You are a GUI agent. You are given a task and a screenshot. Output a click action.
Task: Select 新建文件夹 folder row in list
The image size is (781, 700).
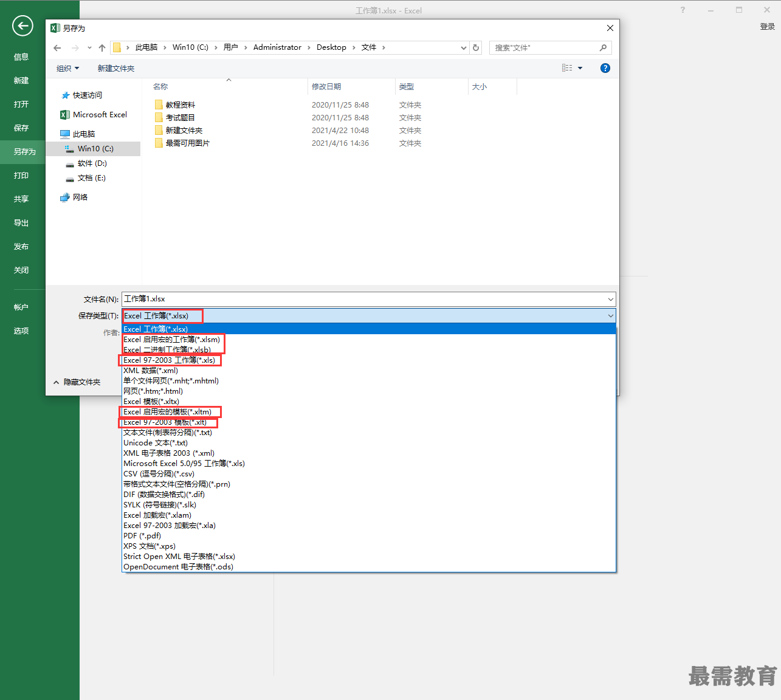(x=288, y=130)
